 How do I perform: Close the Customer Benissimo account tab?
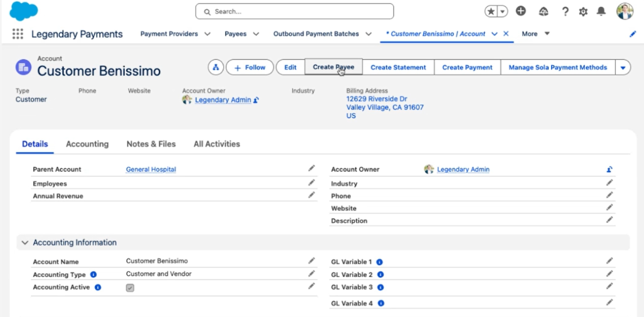point(506,34)
